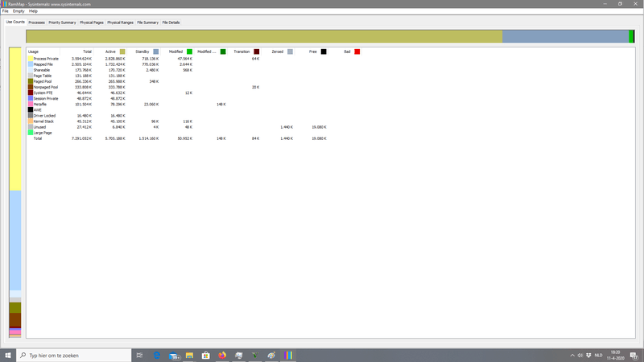Switch to the Physical Pages tab
The height and width of the screenshot is (362, 644).
coord(92,23)
